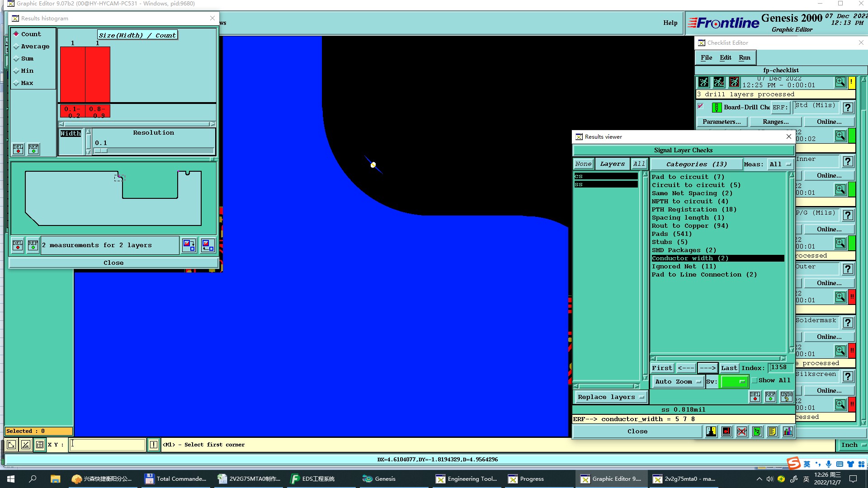Screen dimensions: 868x488
Task: Open the yellow report notes icon
Action: [x=772, y=432]
